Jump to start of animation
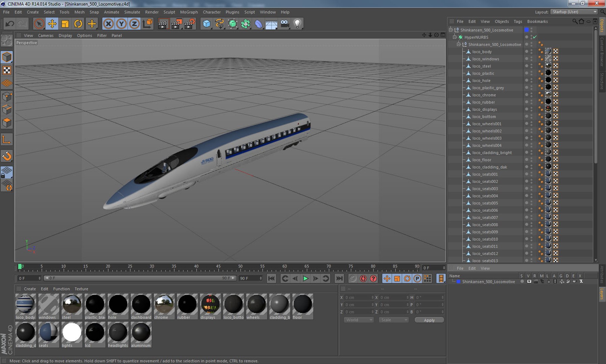The width and height of the screenshot is (606, 364). pos(271,278)
